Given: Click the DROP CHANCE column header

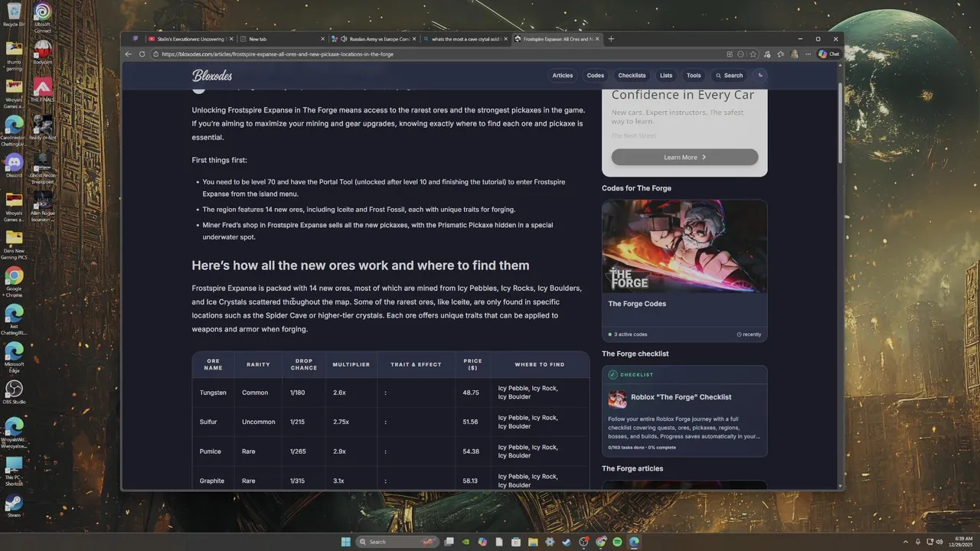Looking at the screenshot, I should coord(304,364).
